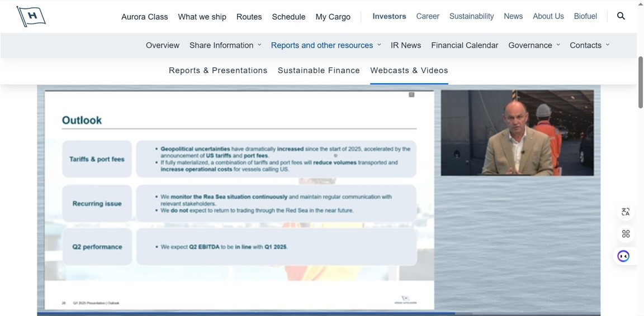Select the Investors section
Viewport: 644px width, 316px height.
tap(389, 16)
